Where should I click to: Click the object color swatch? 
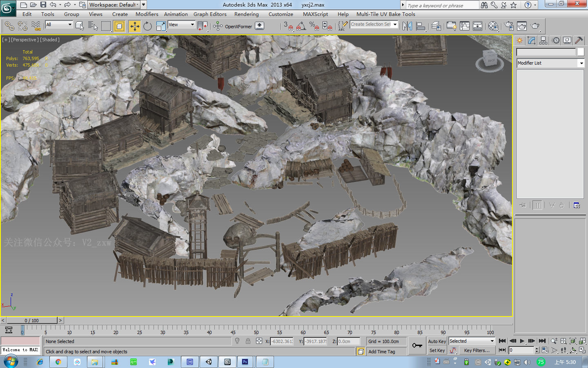click(581, 52)
